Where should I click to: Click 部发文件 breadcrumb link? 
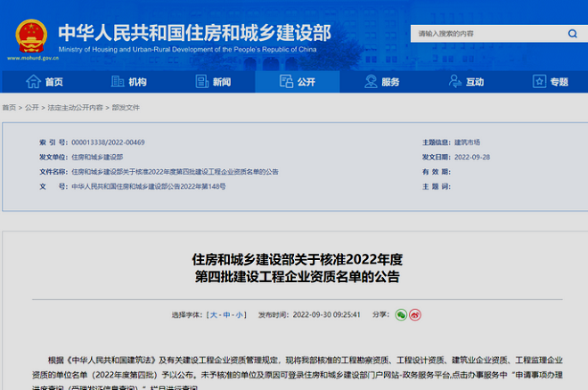point(126,107)
